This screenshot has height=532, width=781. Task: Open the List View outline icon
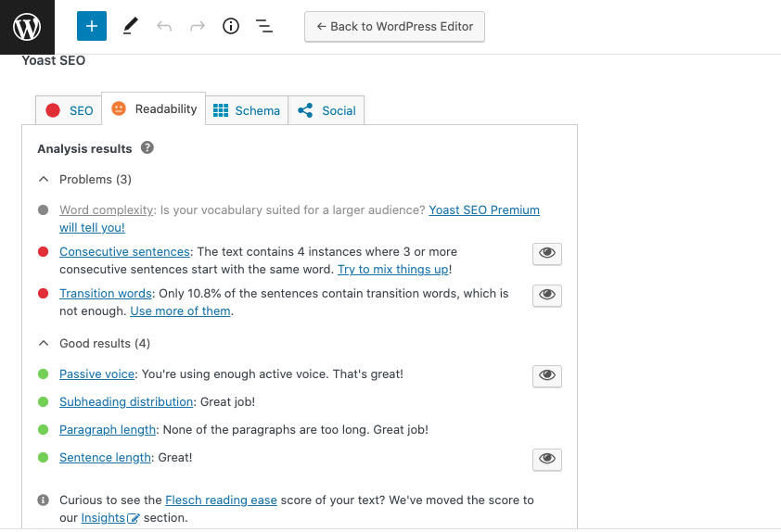tap(264, 27)
